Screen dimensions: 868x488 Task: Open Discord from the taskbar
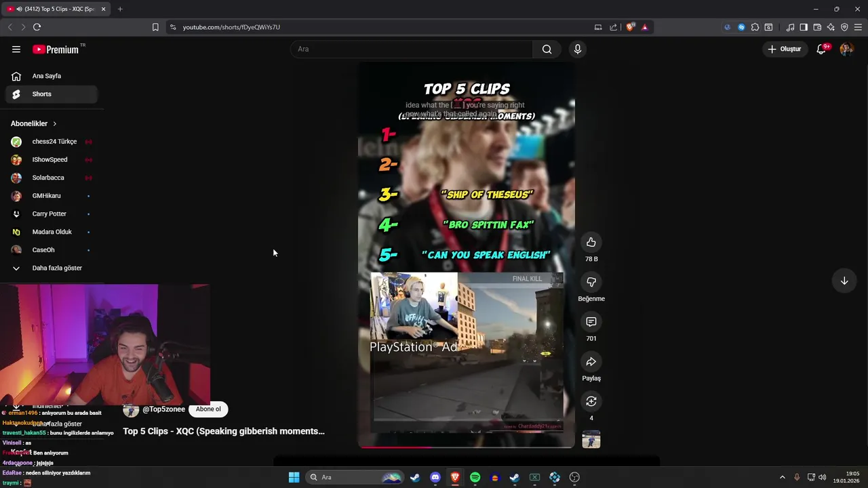coord(435,477)
